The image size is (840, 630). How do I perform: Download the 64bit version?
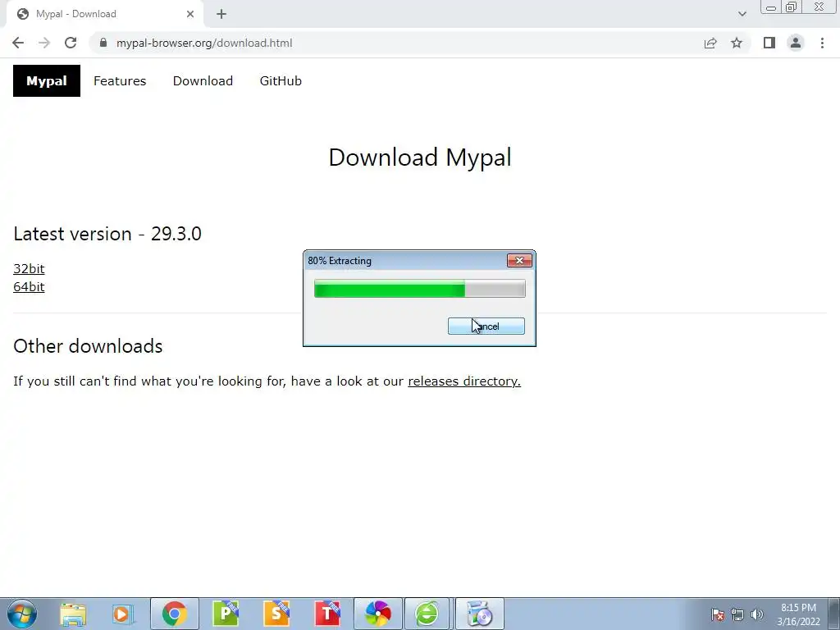pos(29,286)
